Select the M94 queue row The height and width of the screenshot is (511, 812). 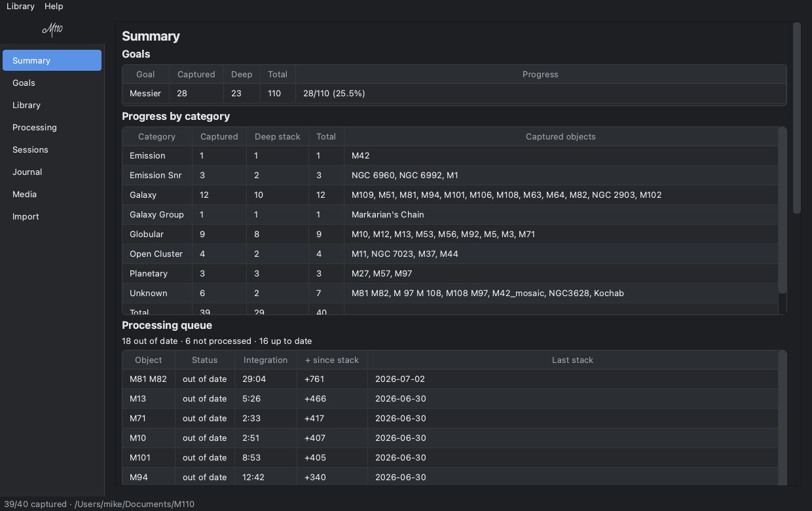[450, 477]
